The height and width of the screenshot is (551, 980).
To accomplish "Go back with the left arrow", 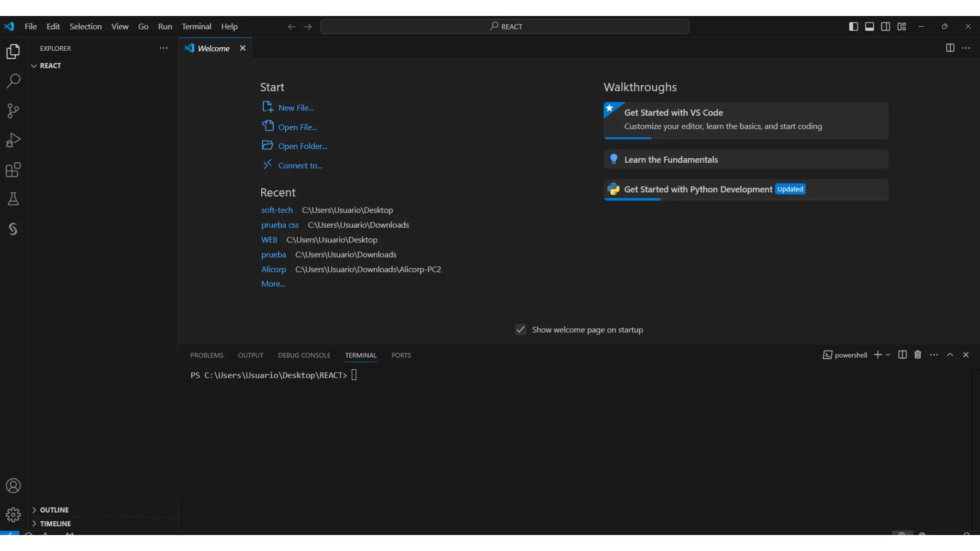I will (x=291, y=27).
